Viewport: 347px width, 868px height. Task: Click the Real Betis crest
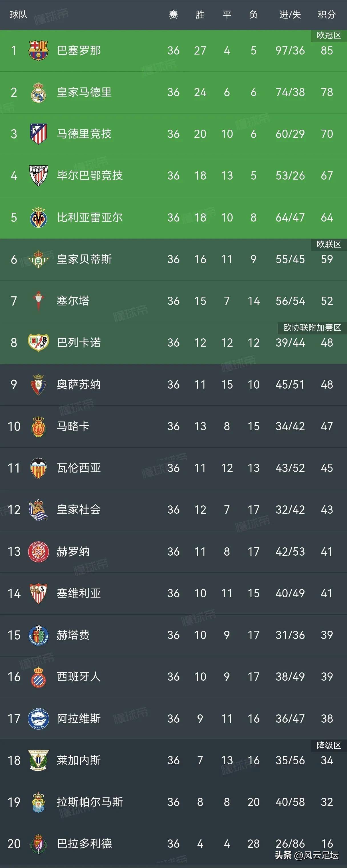coord(39,259)
